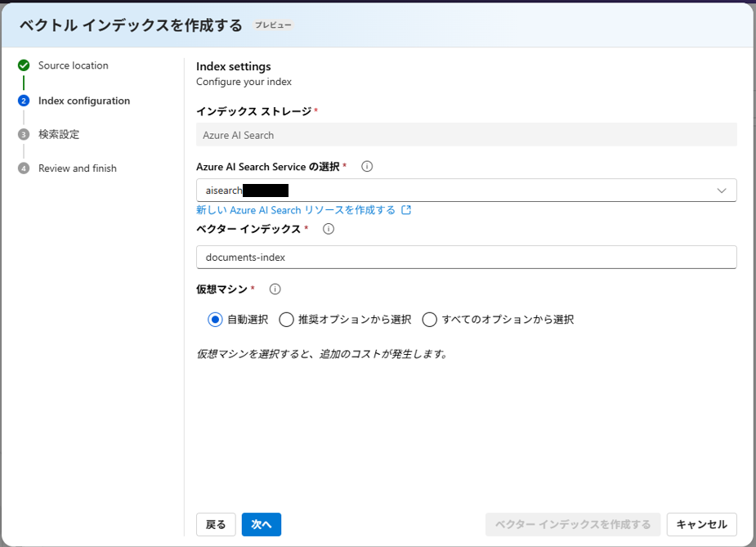
Task: Click 仮想マシンを選択すると、追加のコスト note text
Action: (x=322, y=354)
